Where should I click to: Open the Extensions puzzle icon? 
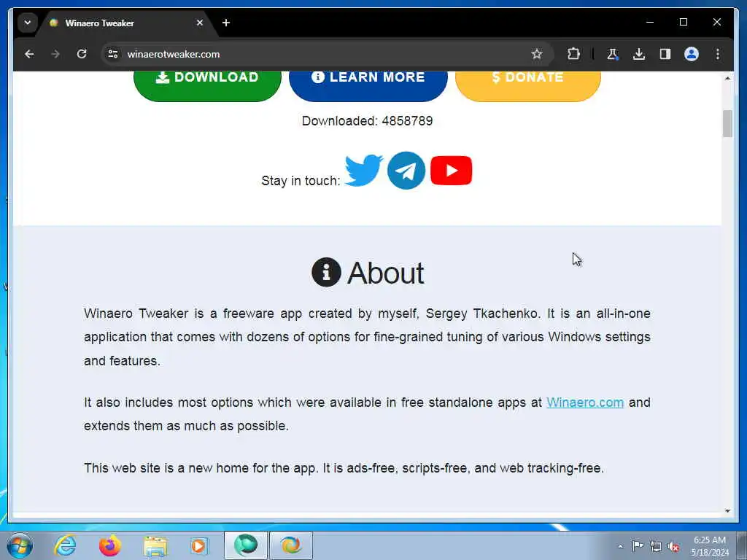pos(573,54)
